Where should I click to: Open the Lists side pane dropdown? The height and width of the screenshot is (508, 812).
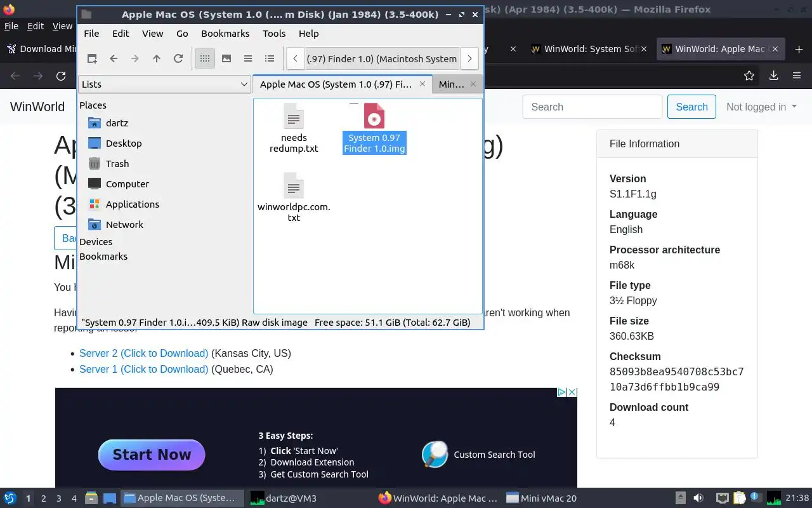(x=164, y=84)
